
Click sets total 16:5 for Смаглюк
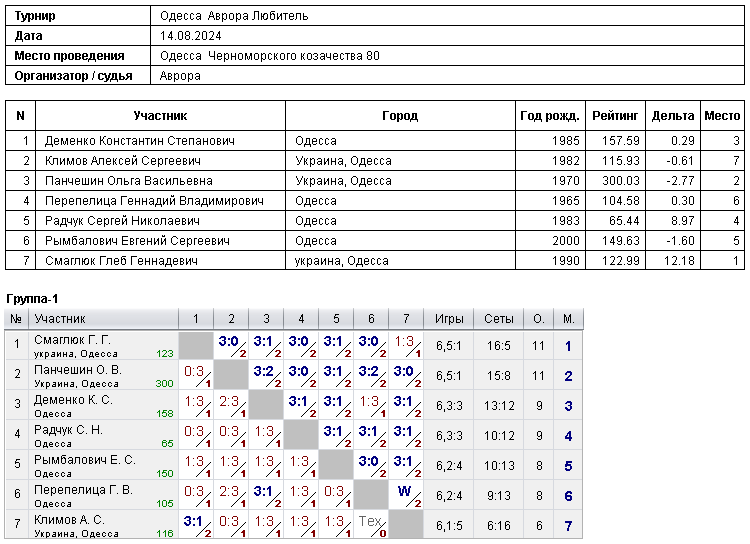coord(498,346)
